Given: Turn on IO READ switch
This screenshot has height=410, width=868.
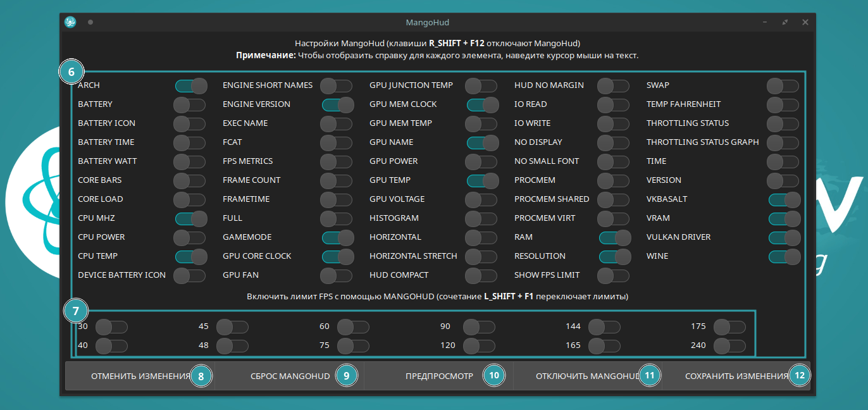Looking at the screenshot, I should pos(614,104).
